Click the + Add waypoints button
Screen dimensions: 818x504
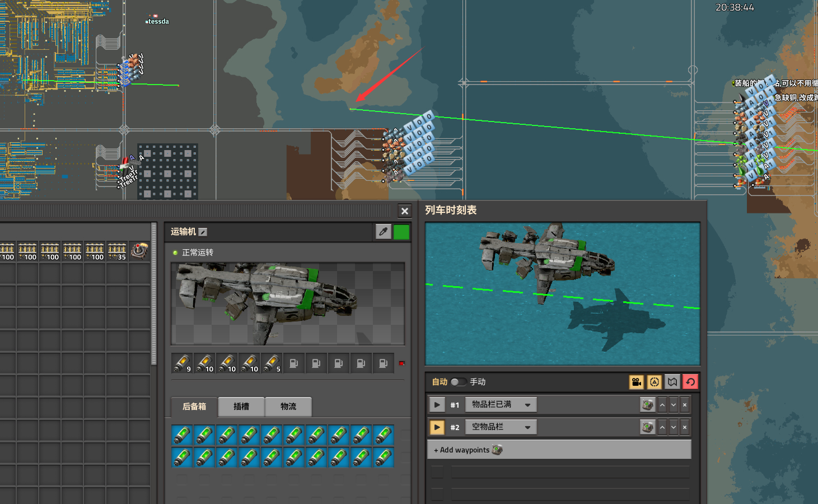point(559,450)
